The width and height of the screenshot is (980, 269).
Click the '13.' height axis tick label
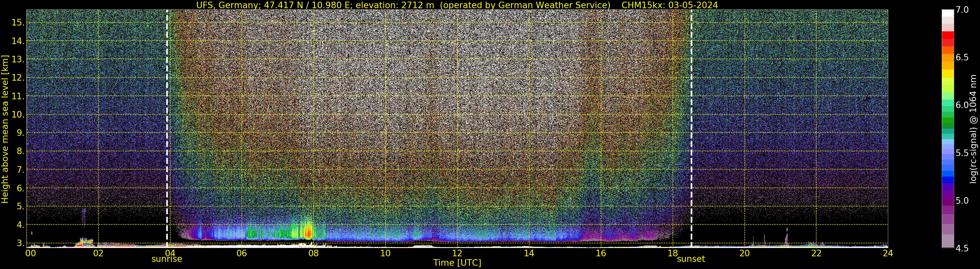click(x=18, y=59)
